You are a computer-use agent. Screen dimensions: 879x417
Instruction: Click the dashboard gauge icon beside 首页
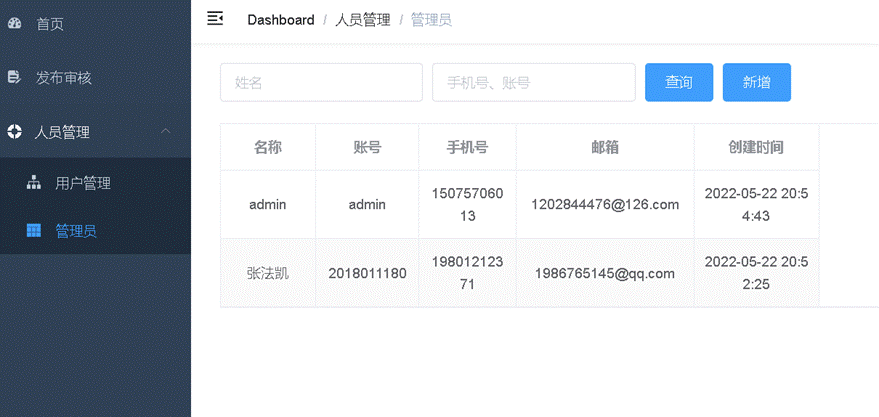(x=15, y=24)
